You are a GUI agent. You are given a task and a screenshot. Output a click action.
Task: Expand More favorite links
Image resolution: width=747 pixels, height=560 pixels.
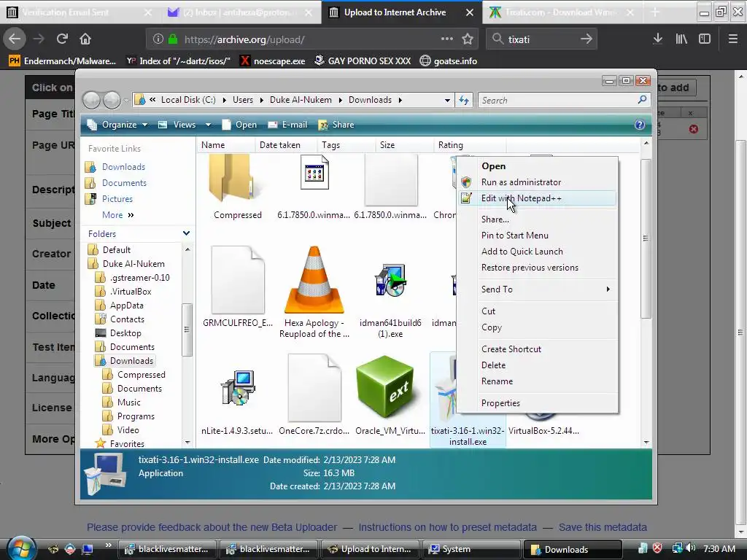(117, 215)
